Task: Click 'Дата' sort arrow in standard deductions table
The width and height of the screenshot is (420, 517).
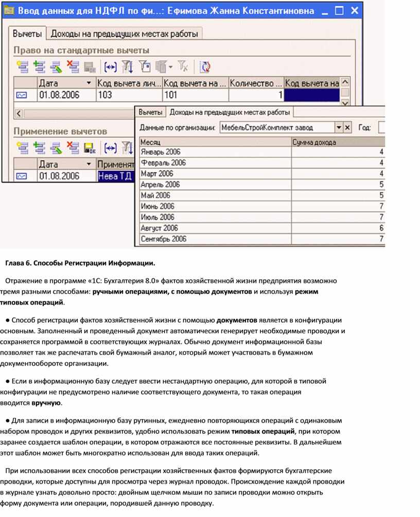Action: [x=89, y=83]
